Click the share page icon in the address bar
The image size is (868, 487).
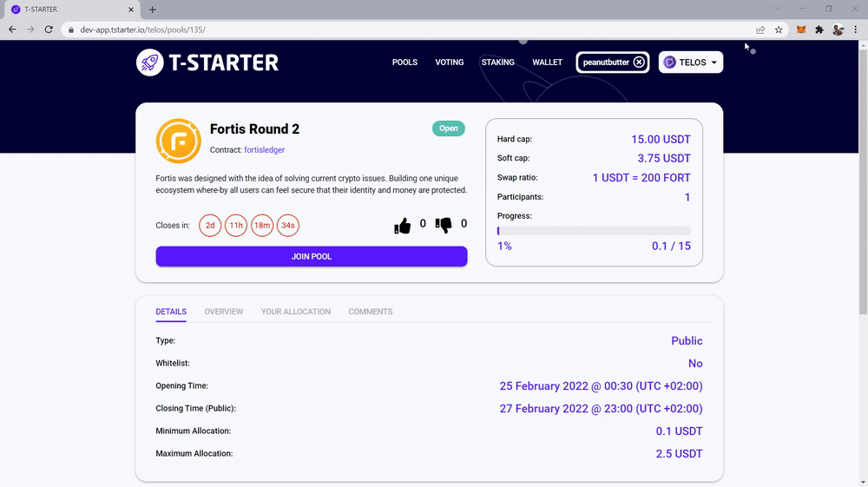pos(760,30)
